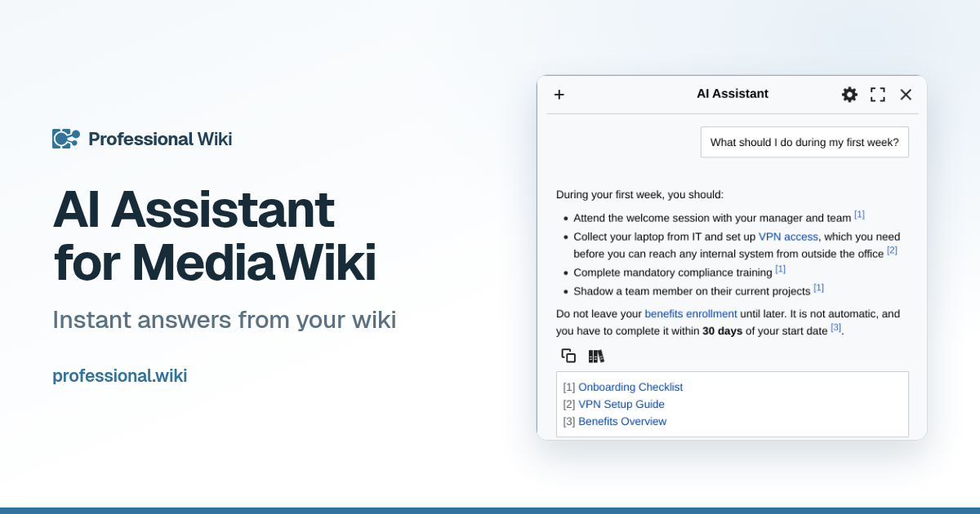Click the AI Assistant panel title
This screenshot has height=514, width=980.
(x=733, y=94)
